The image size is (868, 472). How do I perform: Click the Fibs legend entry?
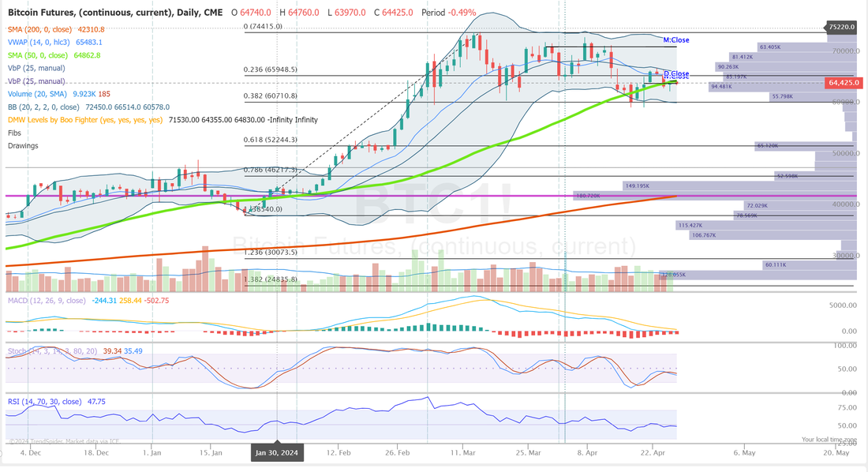[14, 133]
